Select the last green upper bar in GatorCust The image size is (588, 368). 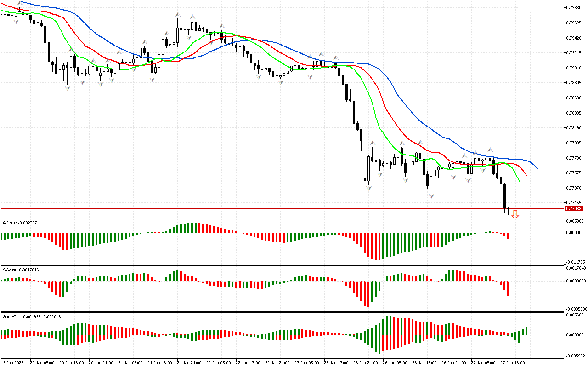point(526,331)
